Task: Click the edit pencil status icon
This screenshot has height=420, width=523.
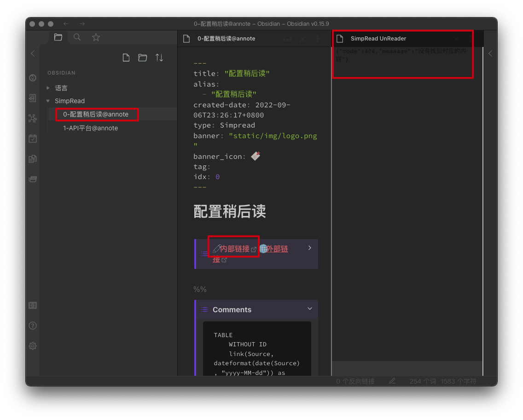Action: point(392,381)
